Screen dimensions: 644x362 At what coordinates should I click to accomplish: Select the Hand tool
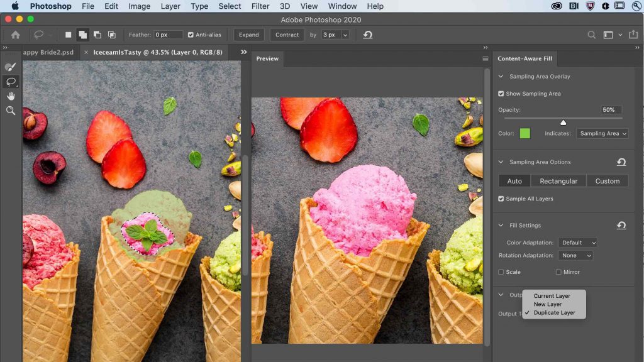11,96
